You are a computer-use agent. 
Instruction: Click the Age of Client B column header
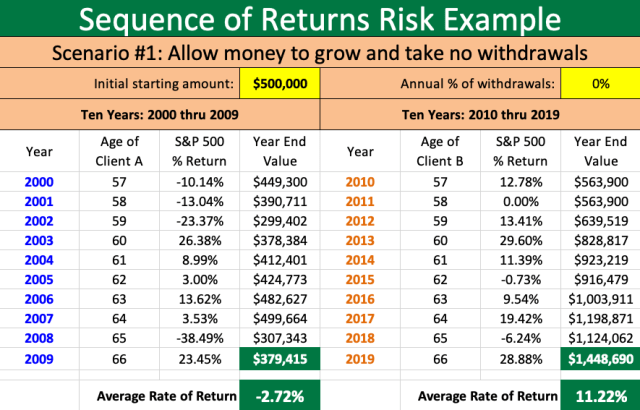[440, 152]
